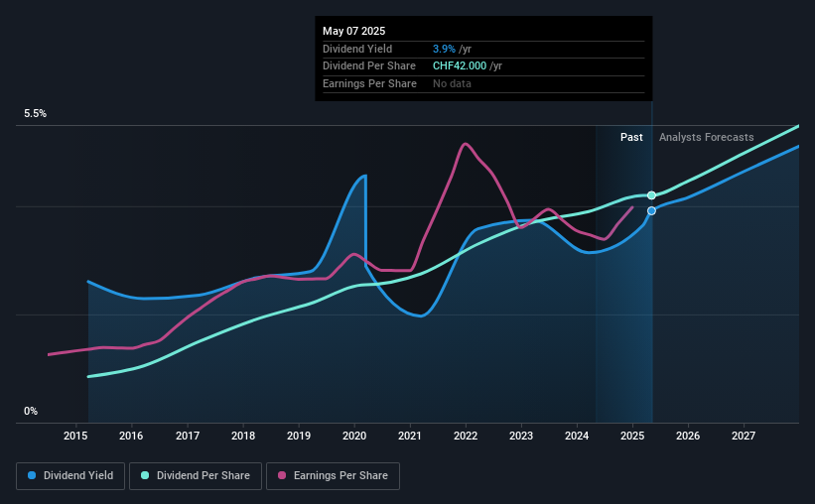This screenshot has height=504, width=815.
Task: Click the 2018 axis label
Action: pyautogui.click(x=243, y=436)
